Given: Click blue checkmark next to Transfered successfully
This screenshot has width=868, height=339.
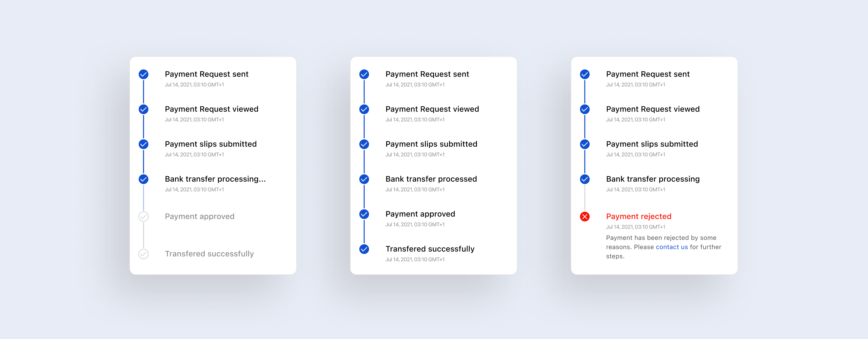Looking at the screenshot, I should coord(364,249).
